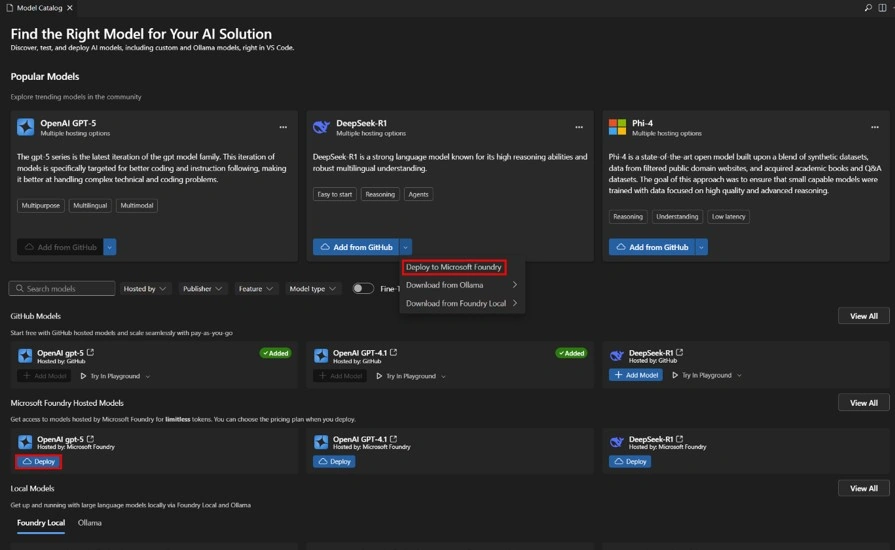The width and height of the screenshot is (895, 550).
Task: Click the Understanding tag on Phi-4 card
Action: pos(677,217)
